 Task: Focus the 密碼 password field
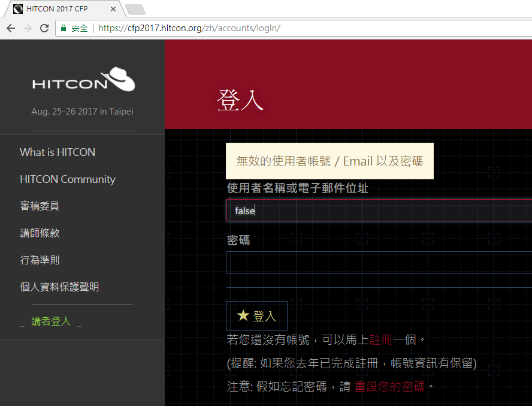click(379, 263)
